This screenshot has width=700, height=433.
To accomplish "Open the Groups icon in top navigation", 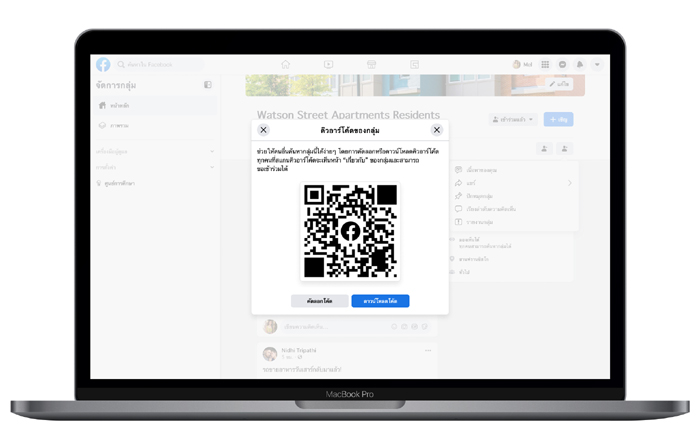I will pos(414,65).
